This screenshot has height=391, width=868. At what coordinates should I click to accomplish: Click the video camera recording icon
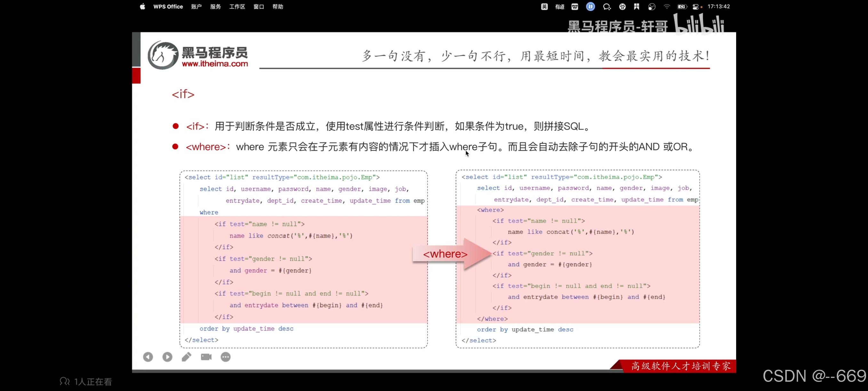point(206,357)
